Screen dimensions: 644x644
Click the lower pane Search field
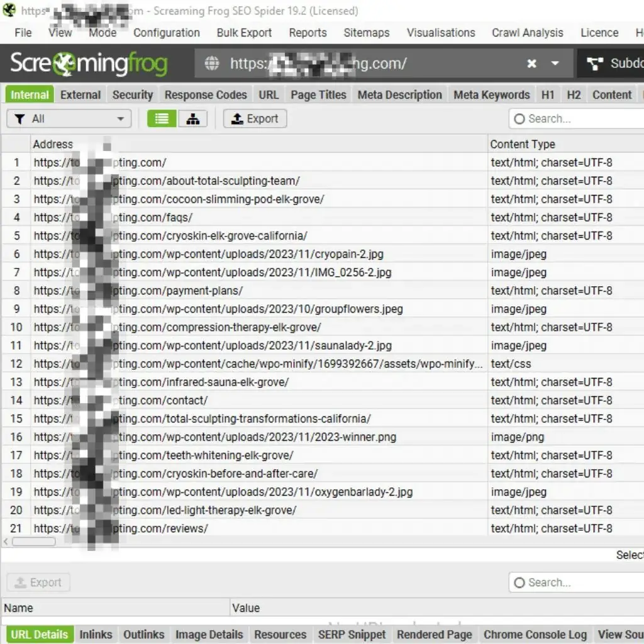(x=576, y=582)
